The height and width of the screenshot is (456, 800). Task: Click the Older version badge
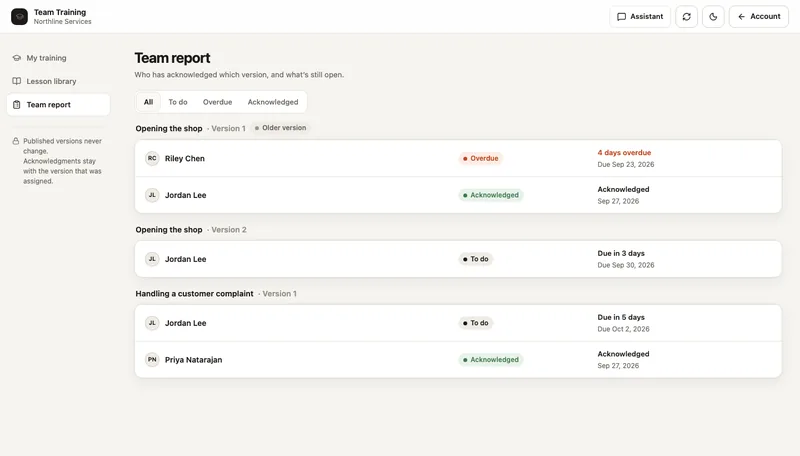[280, 128]
